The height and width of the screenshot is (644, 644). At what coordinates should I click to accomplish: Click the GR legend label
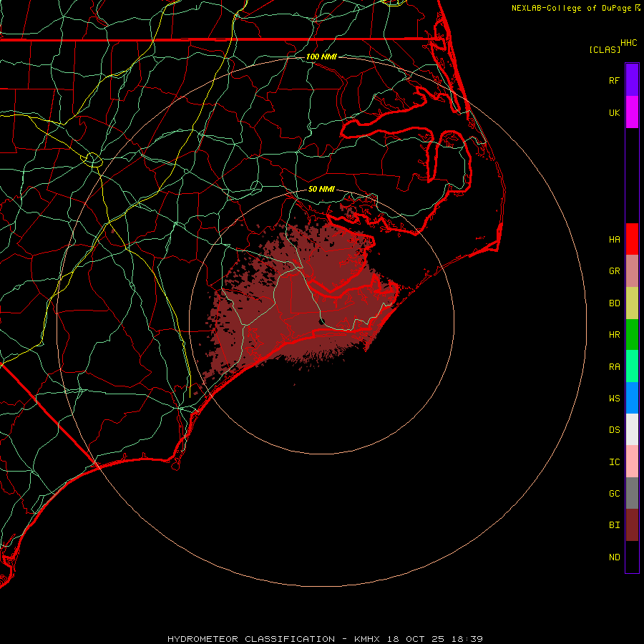pyautogui.click(x=614, y=271)
